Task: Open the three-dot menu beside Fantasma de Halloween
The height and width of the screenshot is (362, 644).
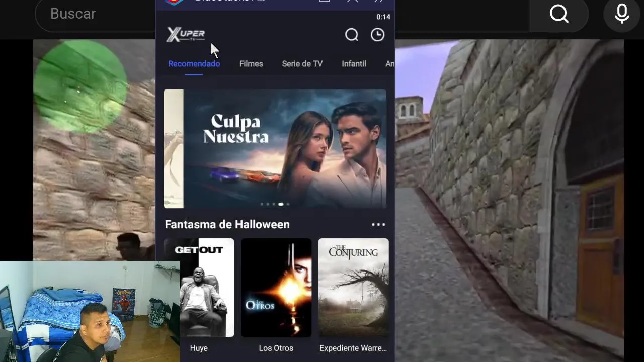Action: click(x=378, y=225)
